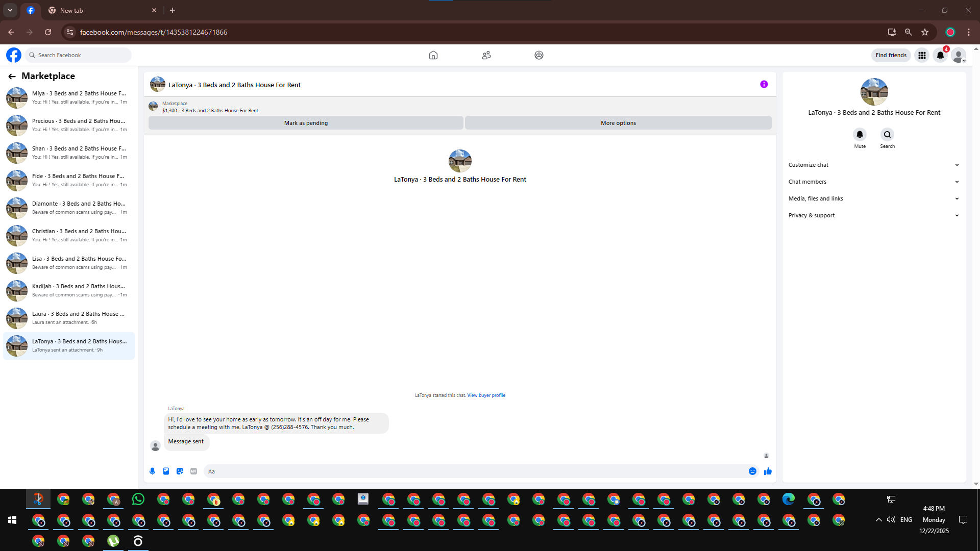Open the sticker picker icon
The height and width of the screenshot is (551, 980).
tap(180, 471)
